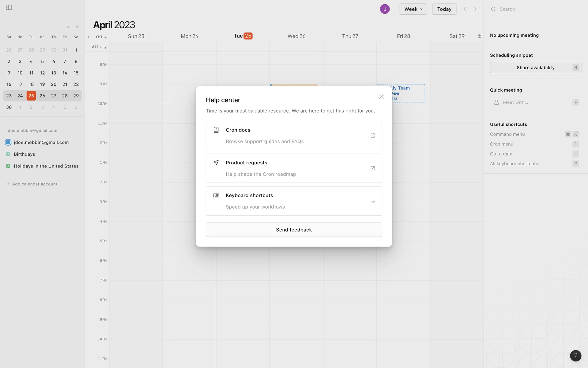Click the Send feedback button
The image size is (588, 368).
click(x=294, y=230)
